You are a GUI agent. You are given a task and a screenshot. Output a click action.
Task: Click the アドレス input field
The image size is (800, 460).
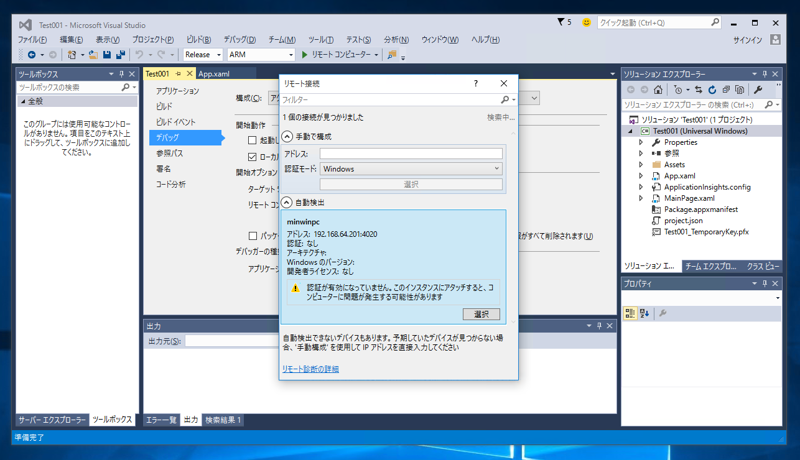tap(411, 154)
